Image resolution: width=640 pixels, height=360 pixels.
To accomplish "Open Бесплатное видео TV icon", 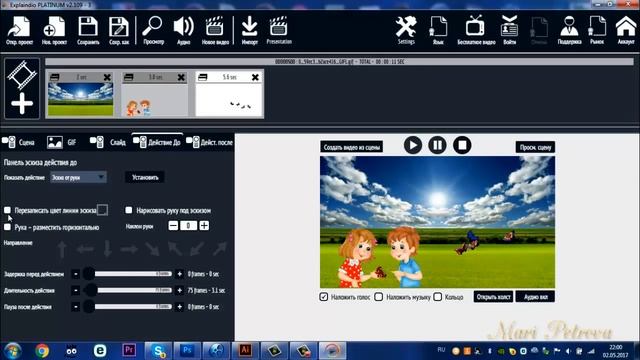I will click(x=476, y=30).
